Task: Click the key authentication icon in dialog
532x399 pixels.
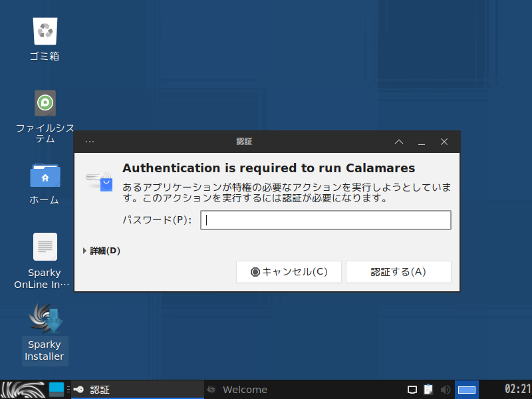Action: (99, 181)
